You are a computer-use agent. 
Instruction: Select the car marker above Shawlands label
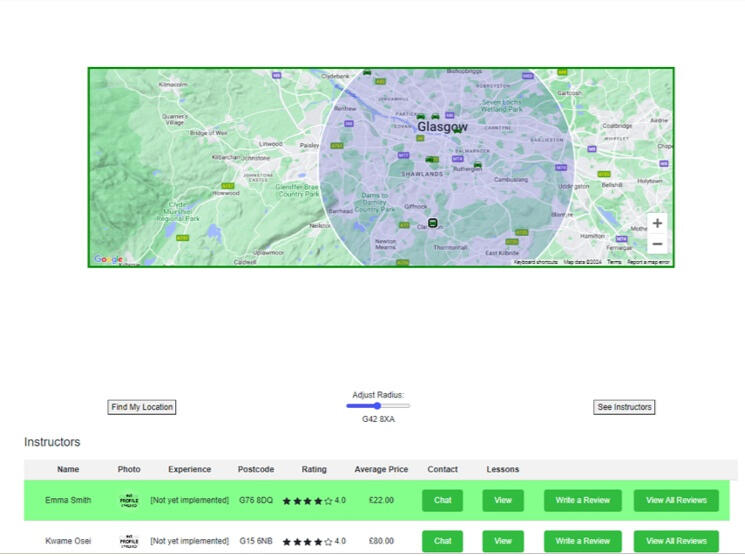pyautogui.click(x=430, y=159)
